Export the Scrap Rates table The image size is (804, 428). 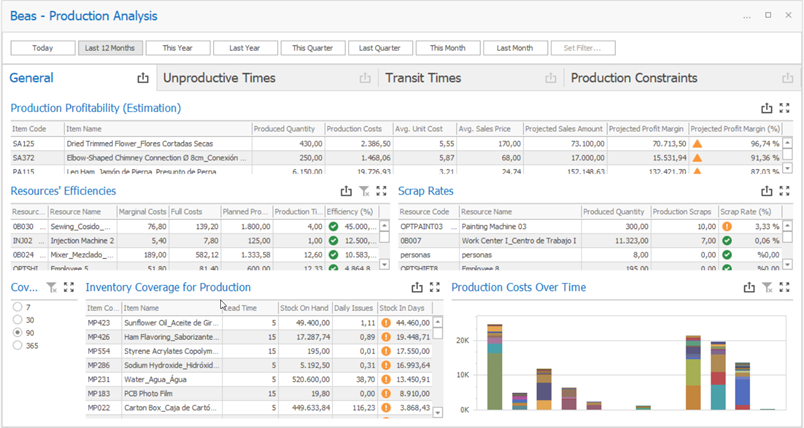767,191
